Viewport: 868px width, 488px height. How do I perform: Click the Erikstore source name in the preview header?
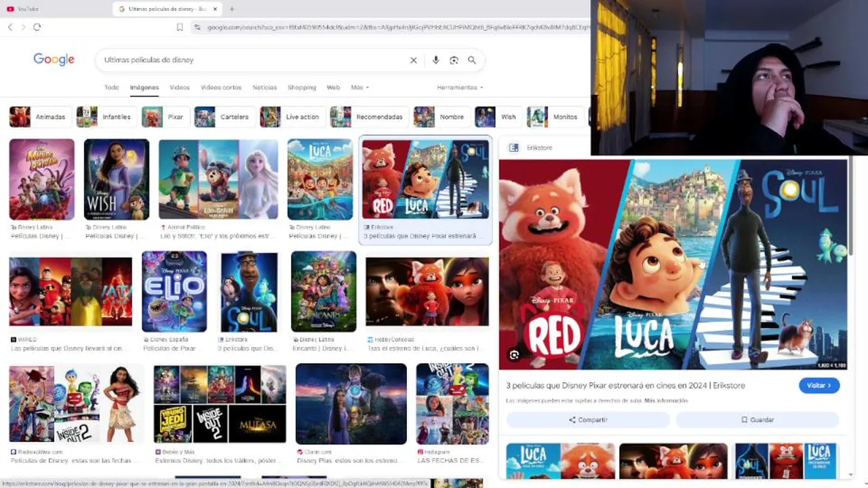(x=539, y=148)
